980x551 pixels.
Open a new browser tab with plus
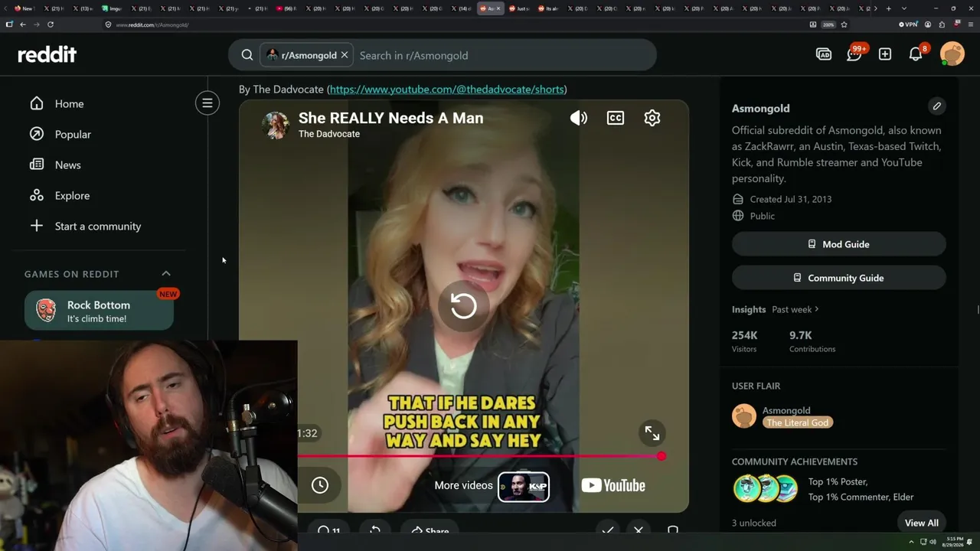coord(888,8)
